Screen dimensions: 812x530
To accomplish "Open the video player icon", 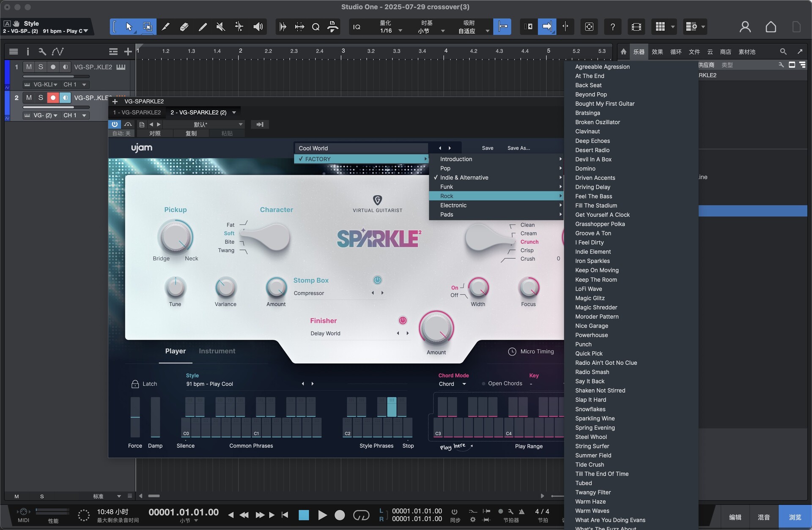I will [636, 27].
